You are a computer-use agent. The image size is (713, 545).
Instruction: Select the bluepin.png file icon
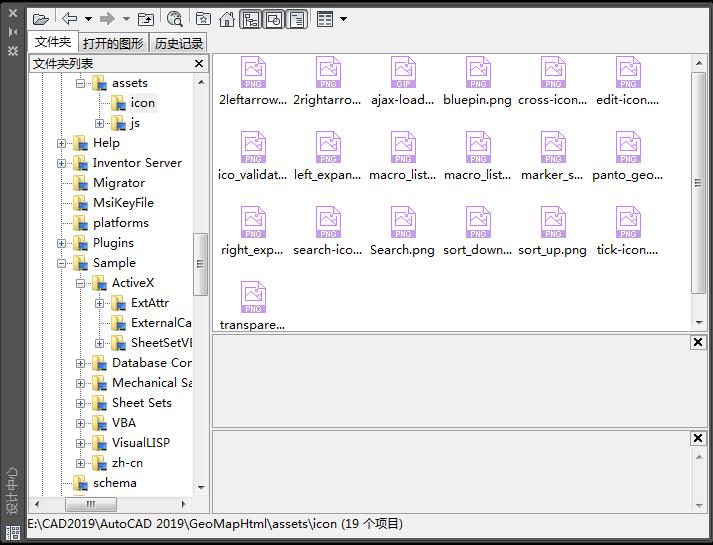(478, 72)
